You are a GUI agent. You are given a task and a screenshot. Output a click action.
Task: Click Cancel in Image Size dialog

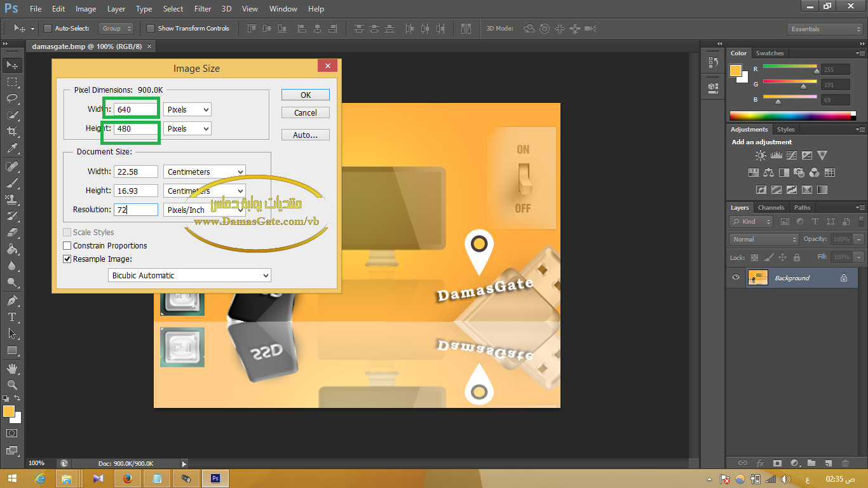pyautogui.click(x=306, y=113)
